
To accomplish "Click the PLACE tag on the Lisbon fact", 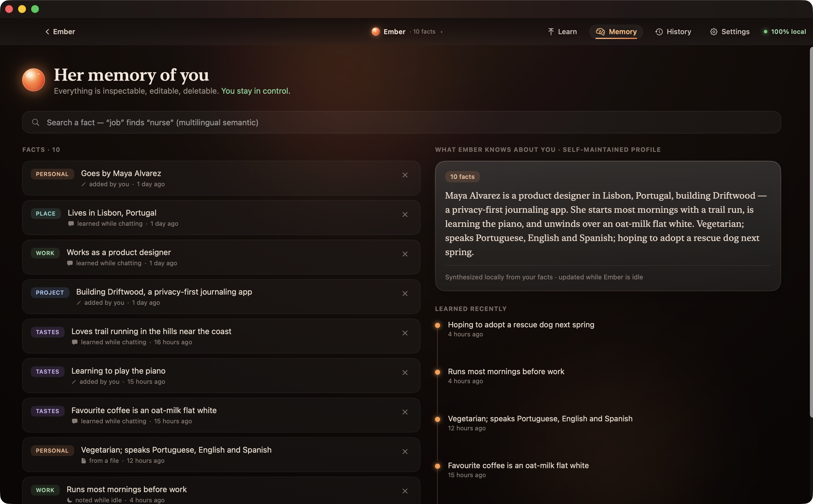I will point(46,214).
